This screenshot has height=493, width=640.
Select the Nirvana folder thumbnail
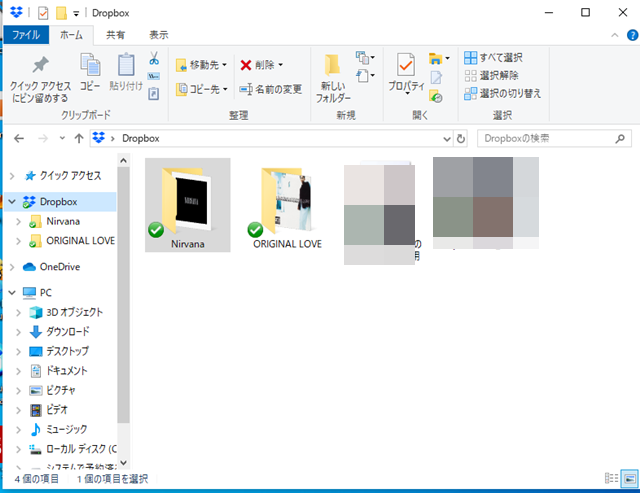pyautogui.click(x=188, y=205)
